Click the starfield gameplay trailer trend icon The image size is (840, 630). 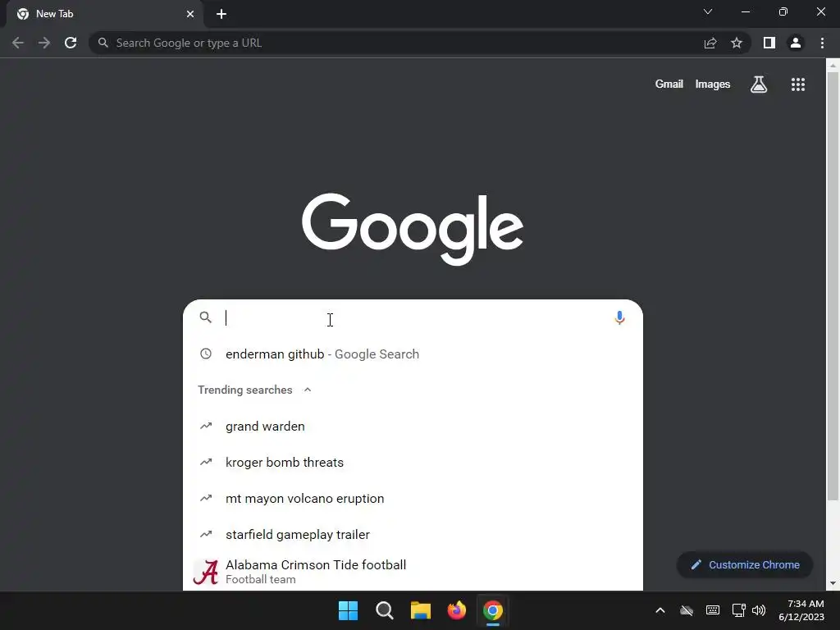pyautogui.click(x=206, y=534)
